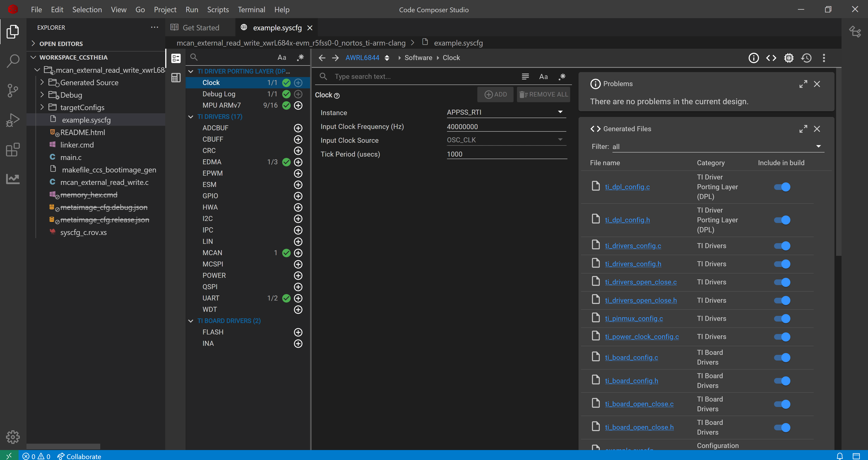
Task: Add an MCAN instance with plus icon
Action: [x=298, y=253]
